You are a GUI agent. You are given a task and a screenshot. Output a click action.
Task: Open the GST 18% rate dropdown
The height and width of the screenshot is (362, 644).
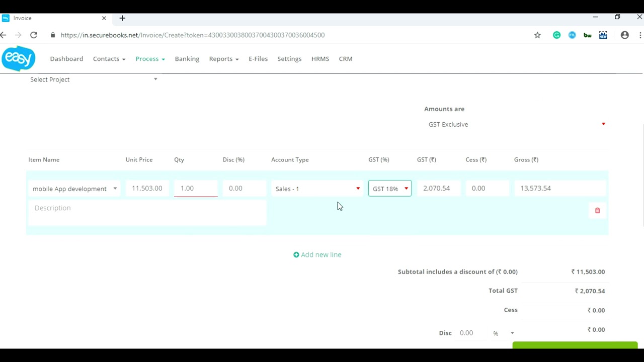point(390,189)
